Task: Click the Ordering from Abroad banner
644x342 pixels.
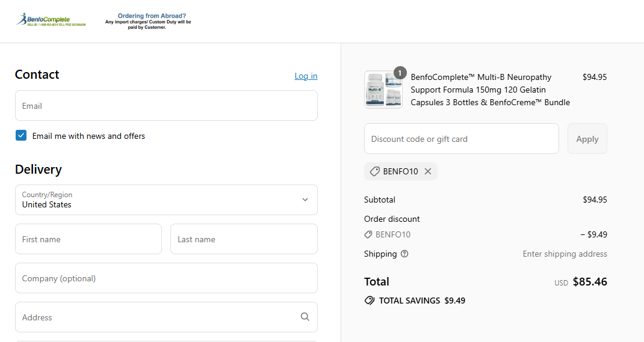Action: [x=148, y=21]
